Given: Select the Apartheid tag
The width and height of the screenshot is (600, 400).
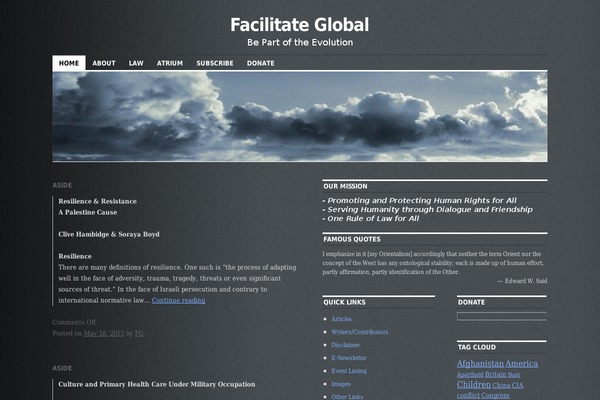Looking at the screenshot, I should 470,375.
